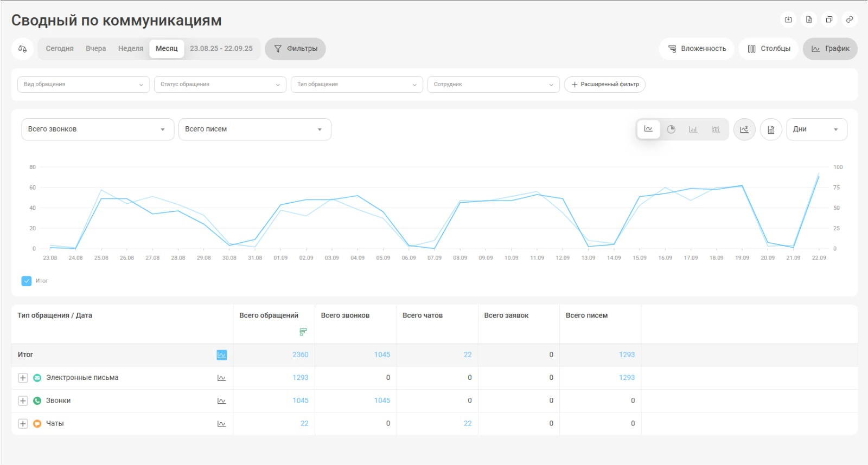Toggle the second axis chart button
Viewport: 868px width, 465px height.
coord(744,130)
